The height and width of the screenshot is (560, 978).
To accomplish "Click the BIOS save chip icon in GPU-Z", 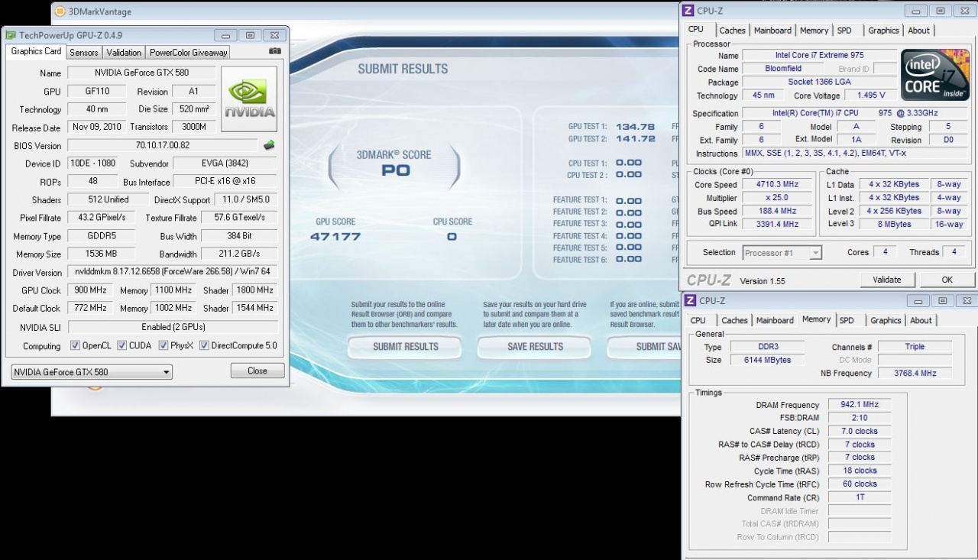I will 269,144.
